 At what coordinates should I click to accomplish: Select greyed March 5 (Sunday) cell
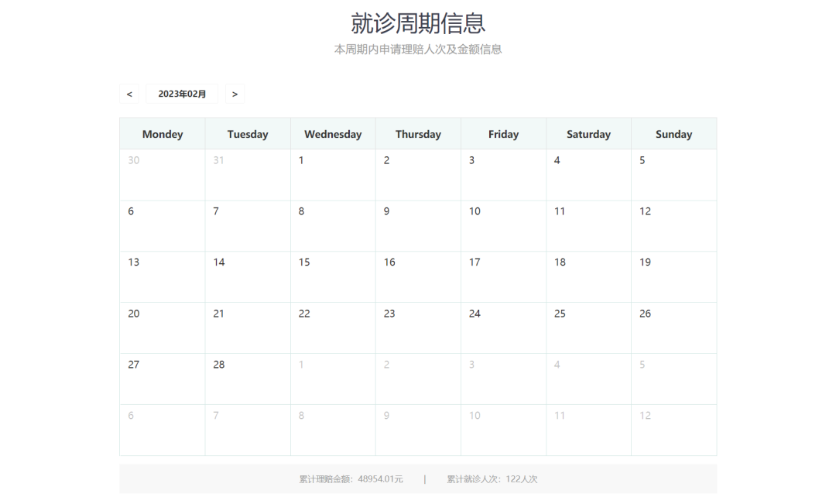pyautogui.click(x=674, y=379)
